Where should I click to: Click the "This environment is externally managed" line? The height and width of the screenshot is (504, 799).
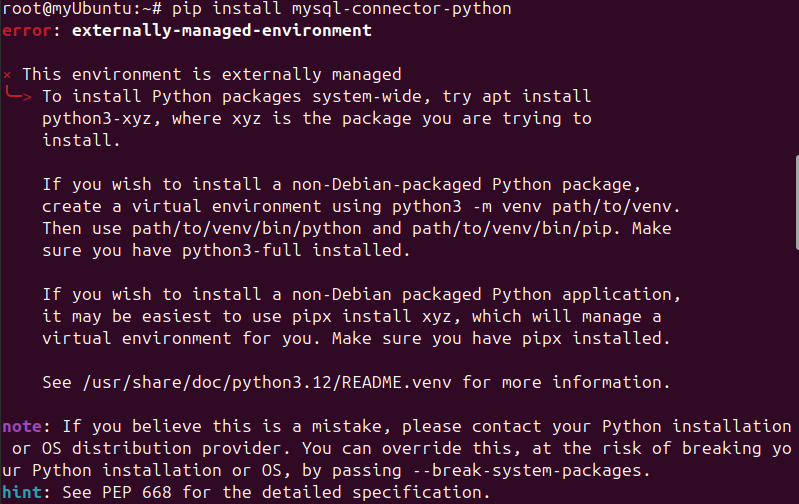click(212, 74)
